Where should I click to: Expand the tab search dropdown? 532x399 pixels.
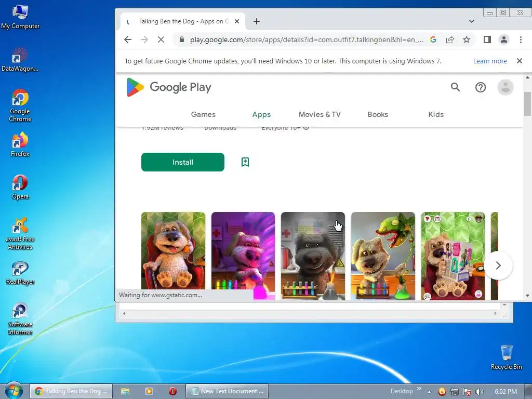pos(472,21)
